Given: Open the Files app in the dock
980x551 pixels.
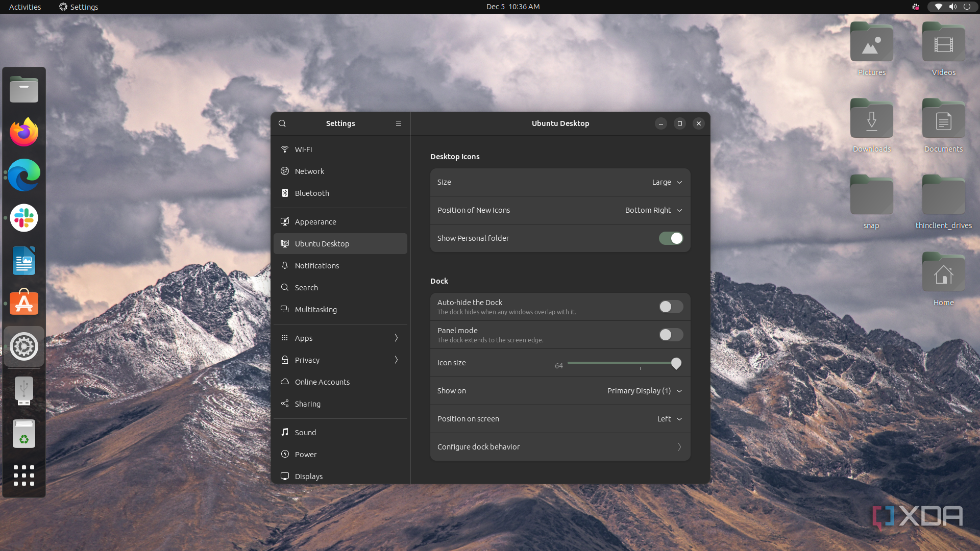Looking at the screenshot, I should (x=24, y=90).
